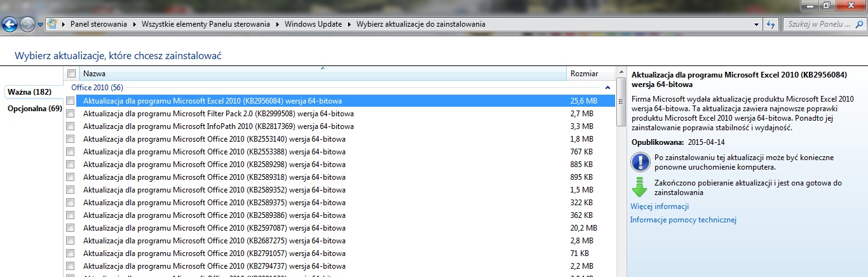Click the blue restart-warning exclamation icon
868x277 pixels.
click(639, 161)
